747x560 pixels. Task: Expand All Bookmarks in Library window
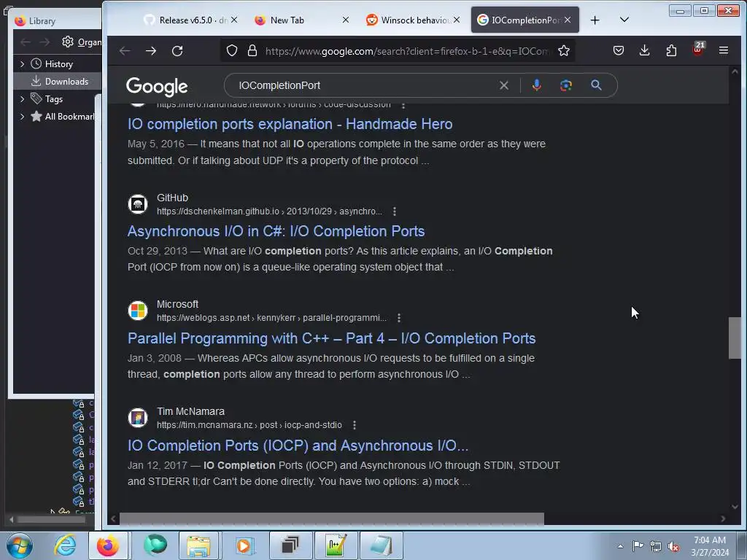click(x=22, y=117)
